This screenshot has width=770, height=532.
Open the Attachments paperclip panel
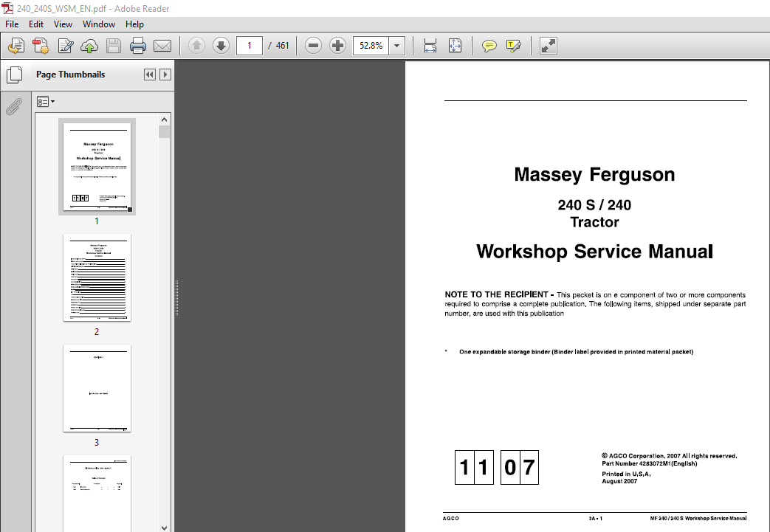[x=14, y=106]
